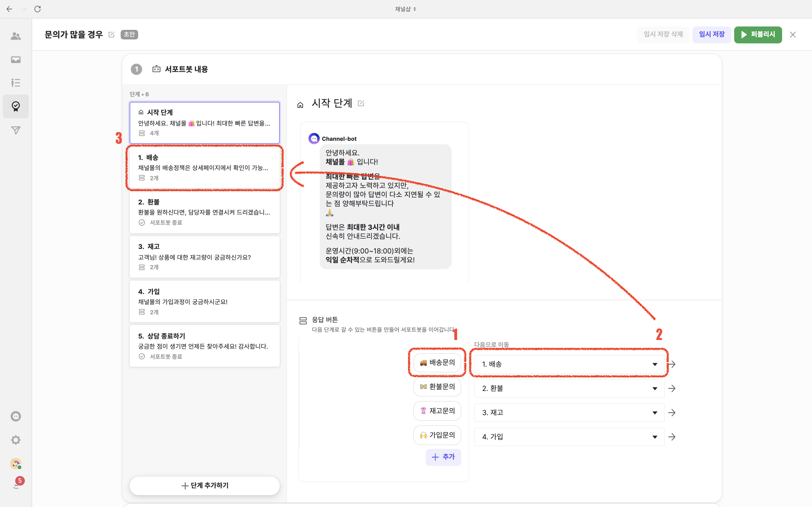Open the 채널샵 channel switcher
812x507 pixels.
point(405,9)
